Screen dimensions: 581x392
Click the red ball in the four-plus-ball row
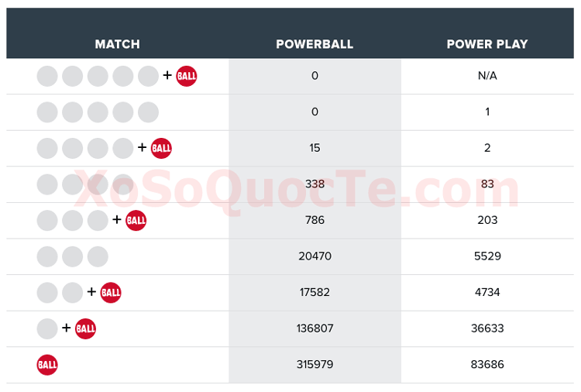[x=161, y=148]
